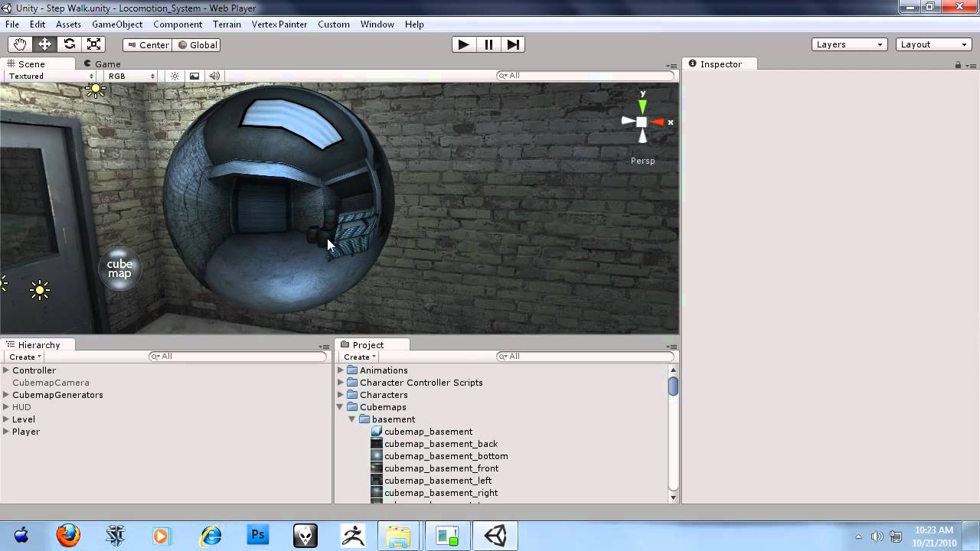980x551 pixels.
Task: Step one frame forward
Action: [513, 44]
